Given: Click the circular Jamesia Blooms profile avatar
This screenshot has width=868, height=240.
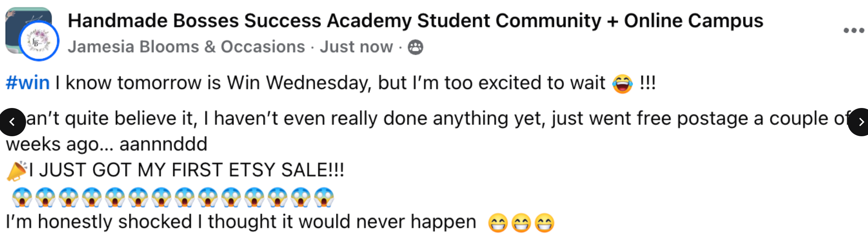Looking at the screenshot, I should 39,41.
